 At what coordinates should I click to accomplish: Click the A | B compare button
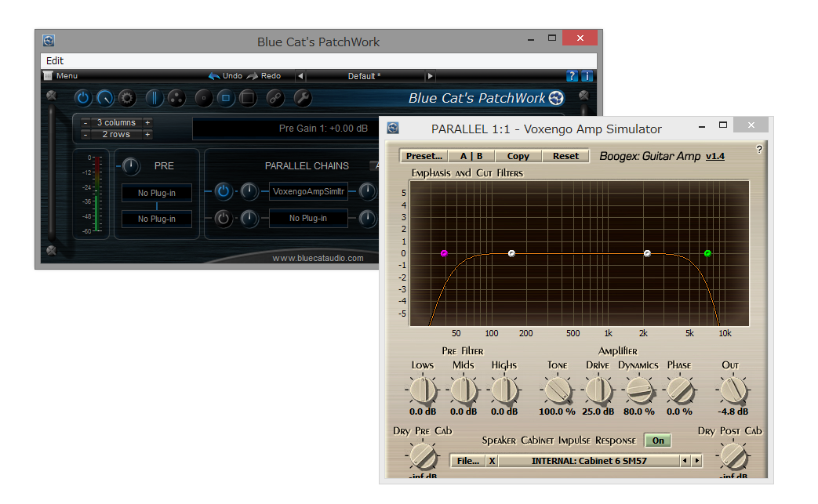(471, 156)
